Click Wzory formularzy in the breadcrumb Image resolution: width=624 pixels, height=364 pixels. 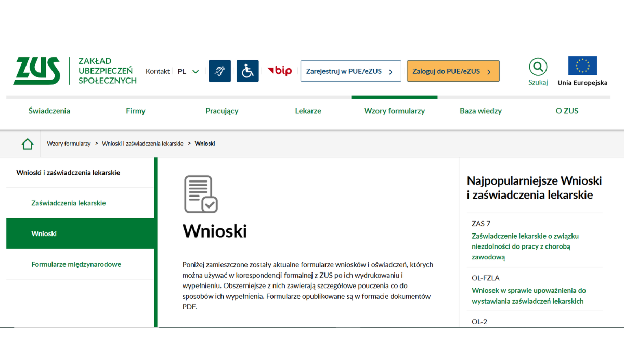[69, 144]
